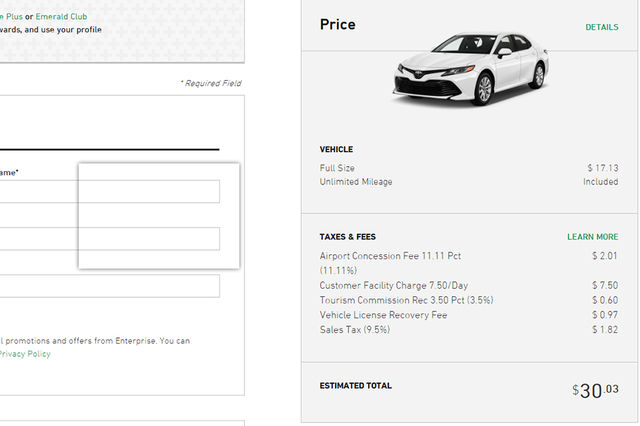Click the TAXES & FEES section heading
Image resolution: width=640 pixels, height=426 pixels.
pyautogui.click(x=347, y=237)
